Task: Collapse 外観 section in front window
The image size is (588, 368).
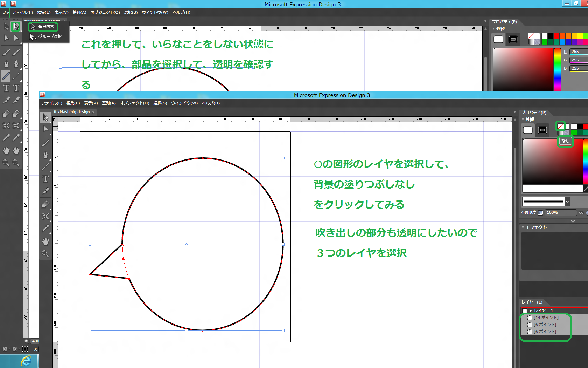Action: [523, 120]
